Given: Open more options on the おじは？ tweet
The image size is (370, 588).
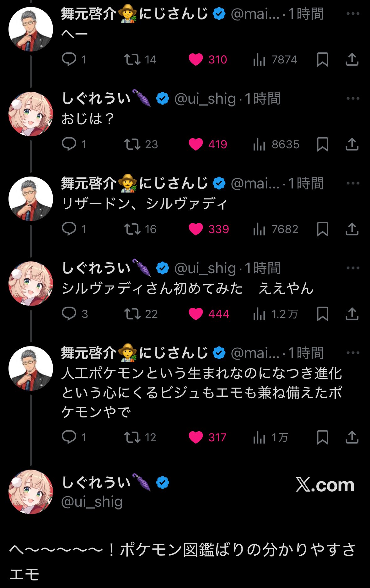Looking at the screenshot, I should [x=353, y=99].
